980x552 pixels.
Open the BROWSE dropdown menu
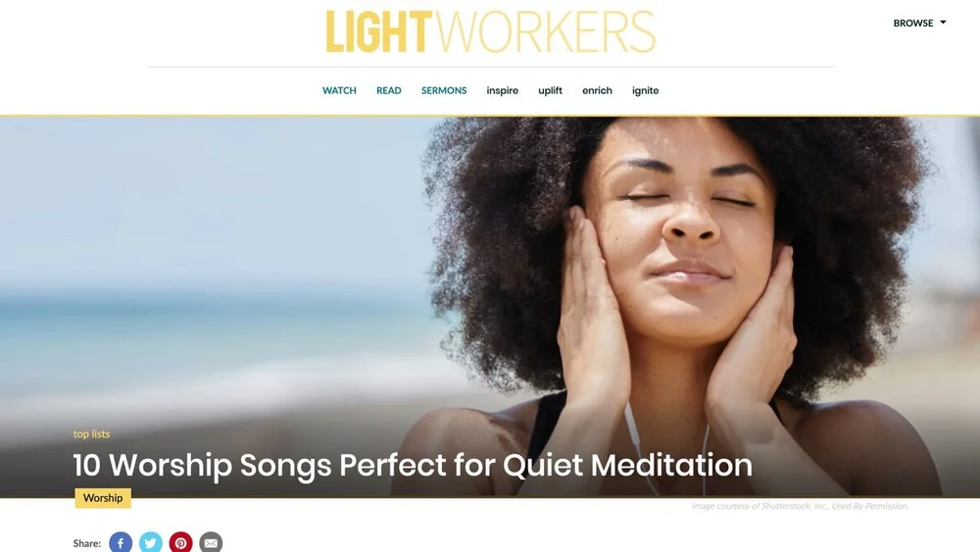[919, 24]
